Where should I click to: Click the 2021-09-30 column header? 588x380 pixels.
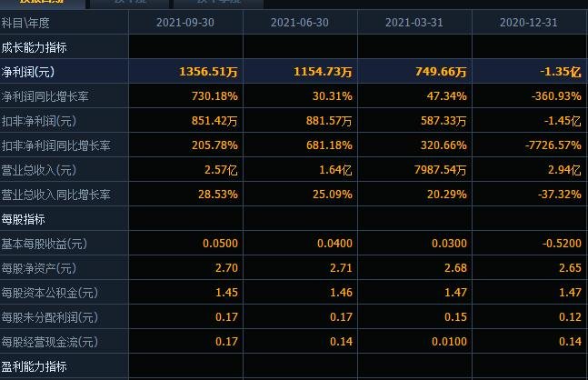[185, 23]
